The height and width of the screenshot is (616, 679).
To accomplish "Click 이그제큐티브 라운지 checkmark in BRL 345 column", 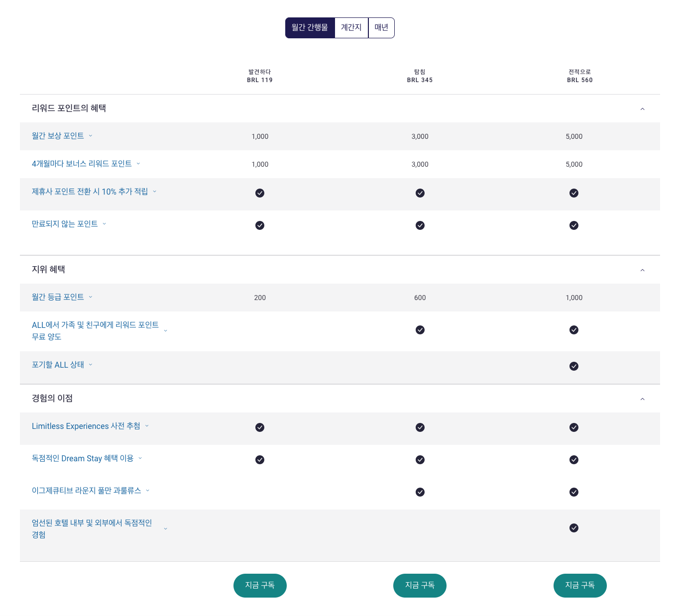I will (x=420, y=492).
